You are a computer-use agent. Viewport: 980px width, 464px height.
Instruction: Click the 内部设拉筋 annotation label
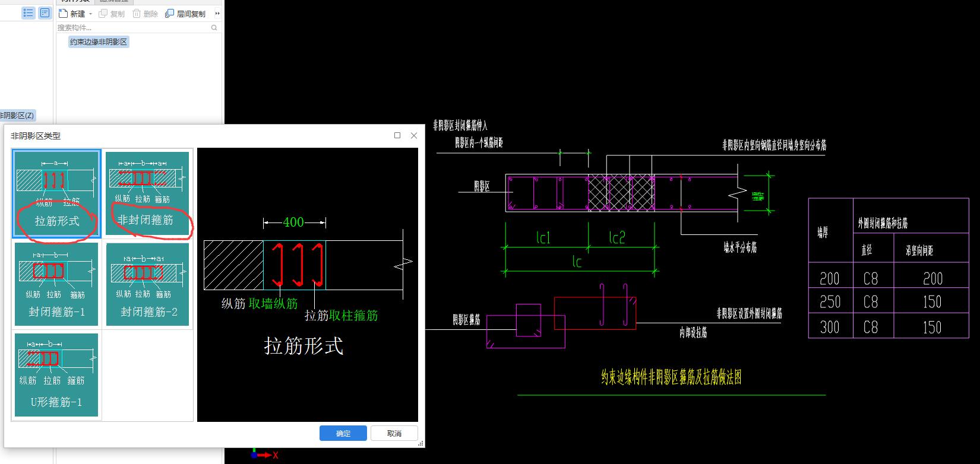tap(694, 333)
